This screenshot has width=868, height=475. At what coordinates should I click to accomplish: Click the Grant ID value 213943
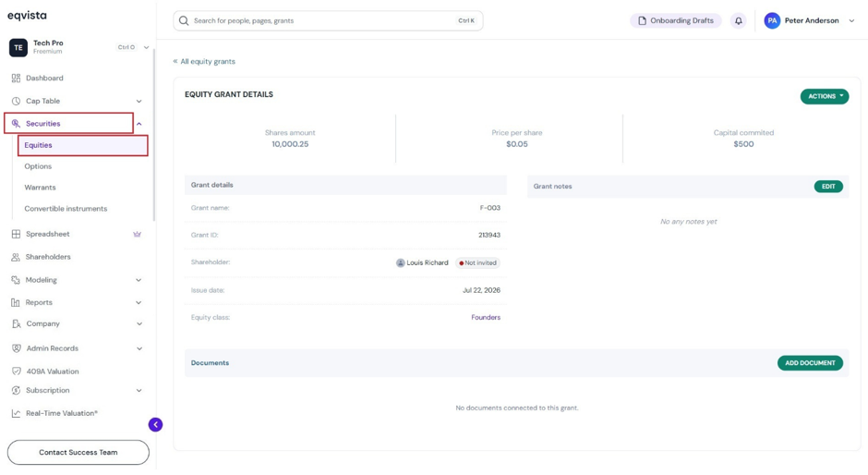pyautogui.click(x=489, y=235)
